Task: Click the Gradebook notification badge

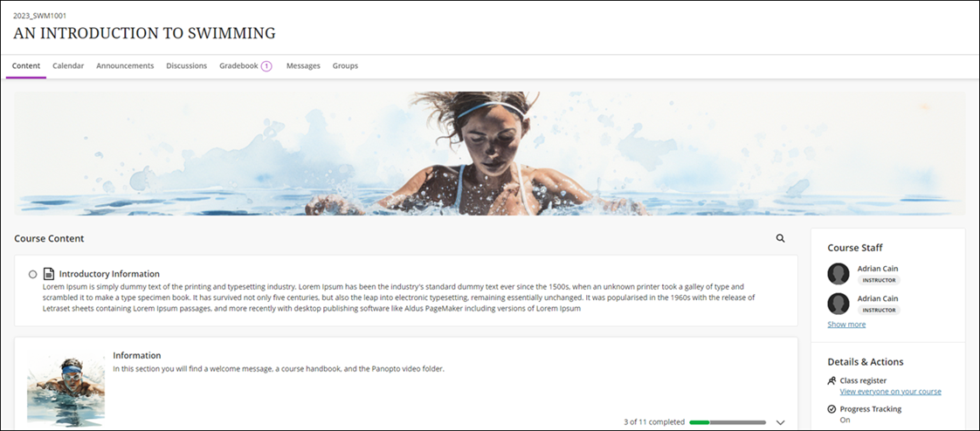Action: pyautogui.click(x=266, y=66)
